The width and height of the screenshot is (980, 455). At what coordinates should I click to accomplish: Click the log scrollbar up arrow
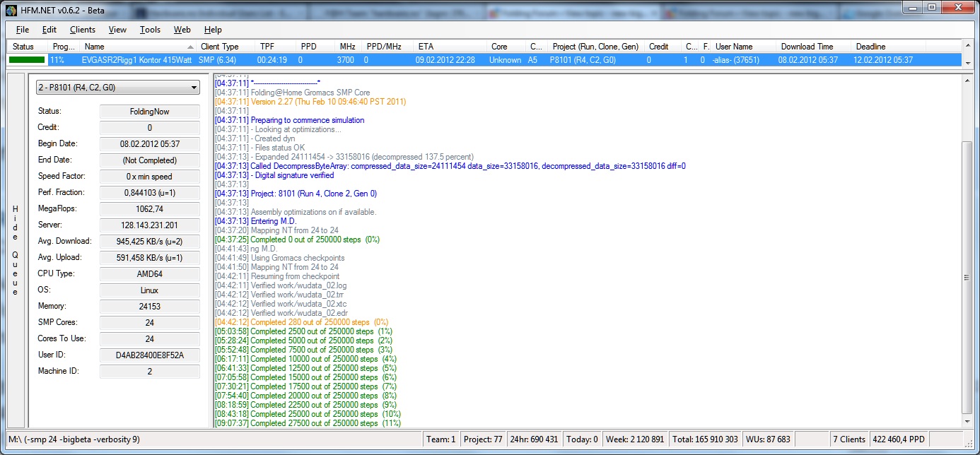[968, 80]
